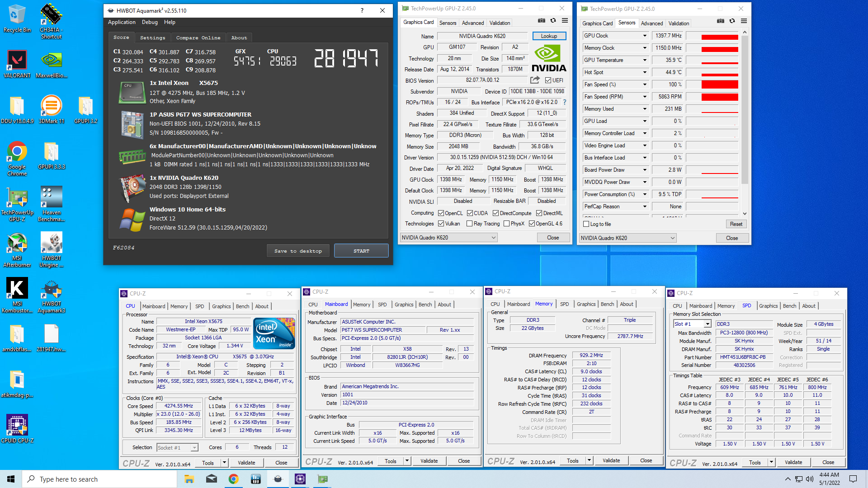Image resolution: width=868 pixels, height=488 pixels.
Task: Enable the Log to file checkbox
Action: (586, 224)
